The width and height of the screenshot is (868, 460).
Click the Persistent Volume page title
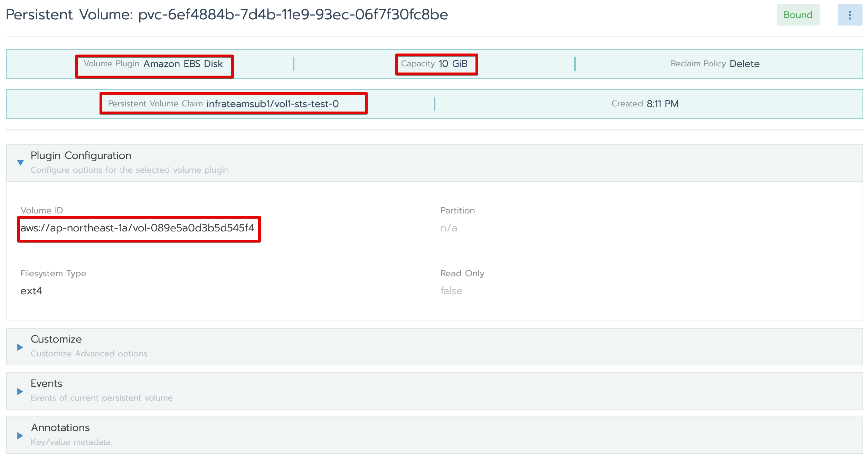[x=227, y=15]
